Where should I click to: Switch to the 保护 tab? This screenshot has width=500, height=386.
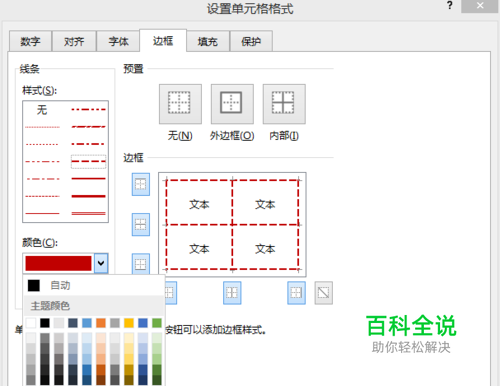251,41
